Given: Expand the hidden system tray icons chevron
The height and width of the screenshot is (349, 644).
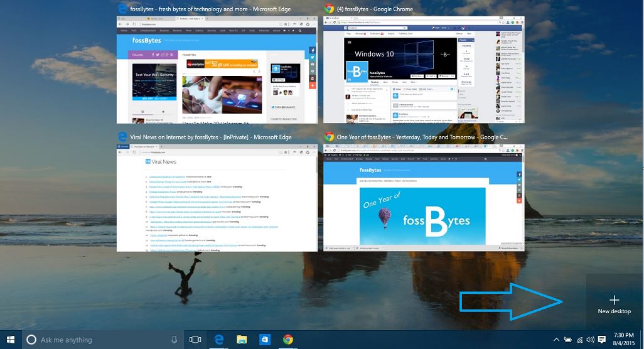Looking at the screenshot, I should click(x=556, y=340).
